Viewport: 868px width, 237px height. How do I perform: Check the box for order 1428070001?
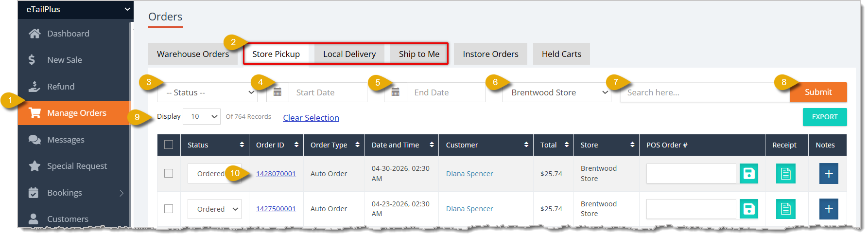click(169, 173)
